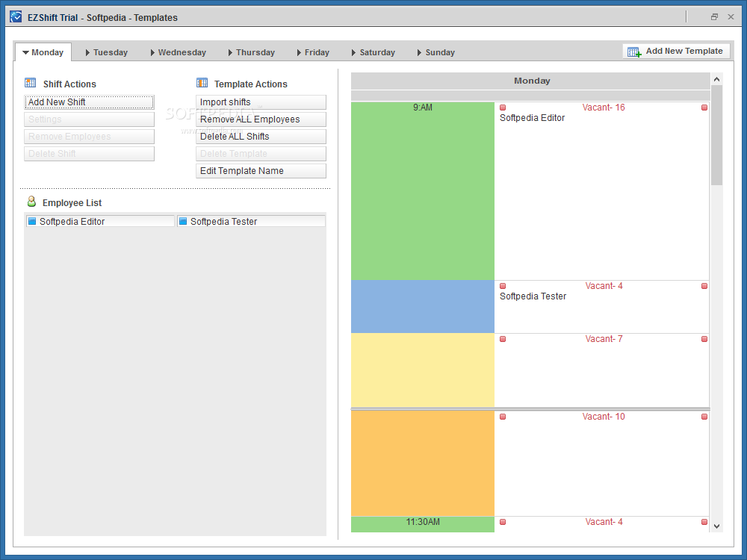Click Softpedia Tester in the blue shift

click(533, 296)
